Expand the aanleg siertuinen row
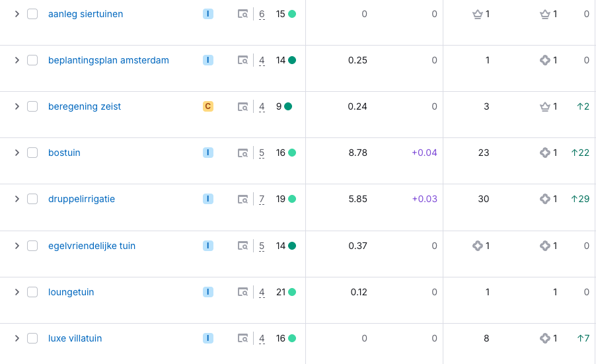Screen dimensions: 596x364 pos(17,14)
